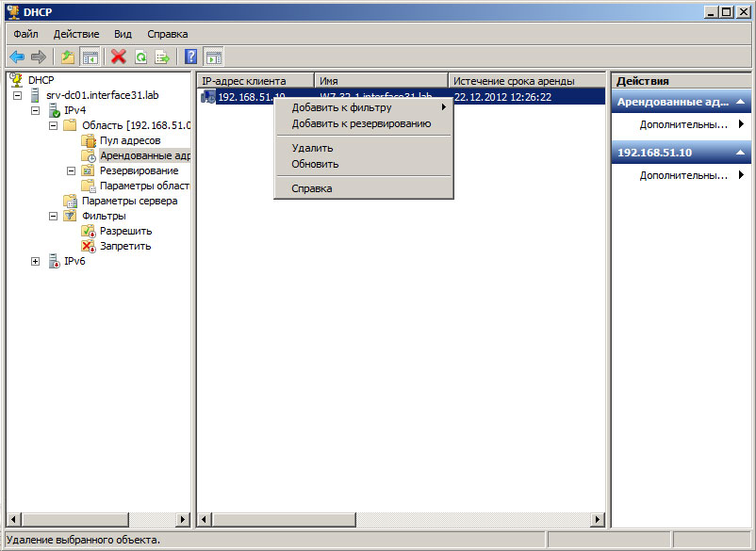Click the lease computer icon for 192.168.51.10

pyautogui.click(x=207, y=96)
